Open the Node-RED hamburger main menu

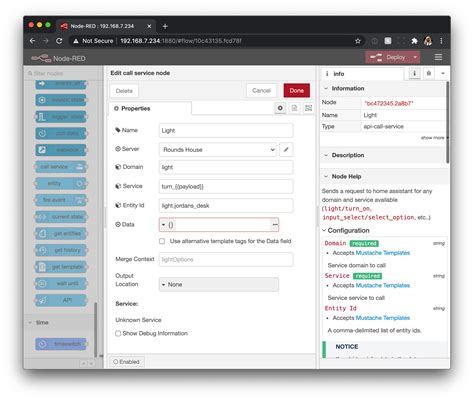point(438,57)
